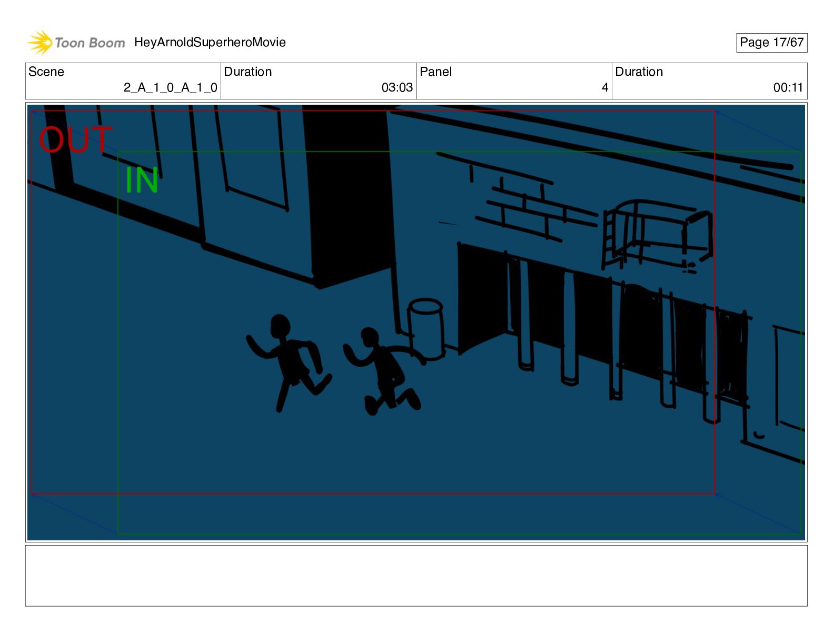Click the Page 17/67 indicator
Image resolution: width=834 pixels, height=644 pixels.
(771, 43)
